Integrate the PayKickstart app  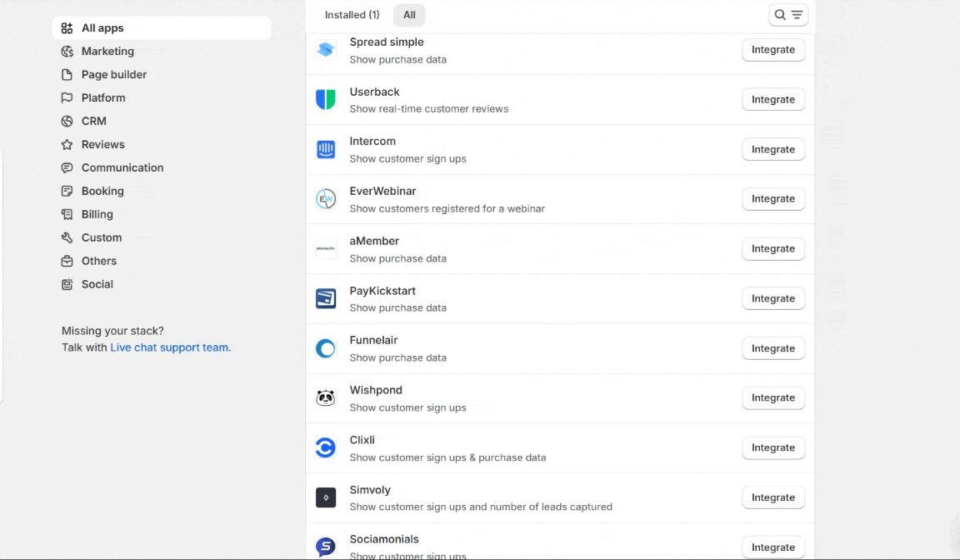(773, 298)
